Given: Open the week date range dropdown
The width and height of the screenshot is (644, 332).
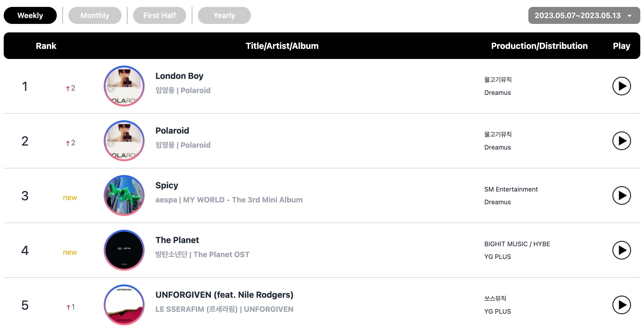Looking at the screenshot, I should (584, 15).
